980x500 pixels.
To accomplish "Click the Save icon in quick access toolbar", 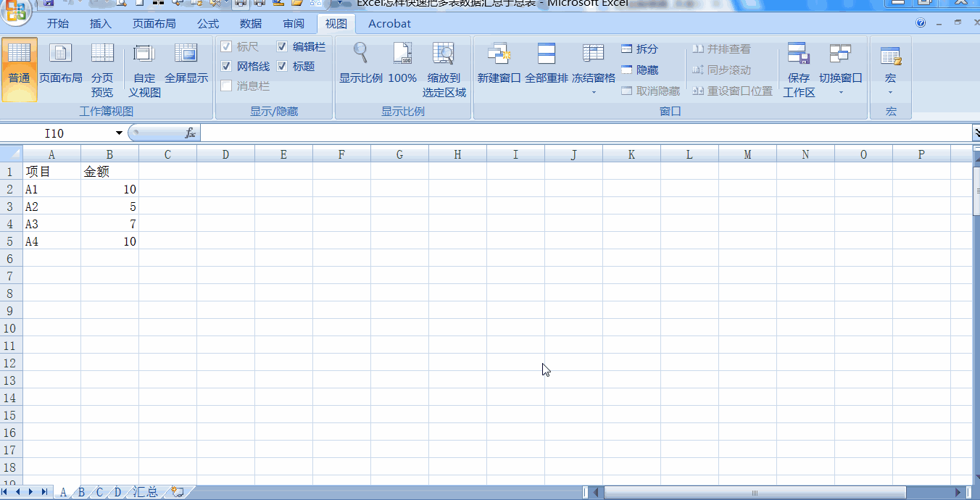I will coord(48,4).
